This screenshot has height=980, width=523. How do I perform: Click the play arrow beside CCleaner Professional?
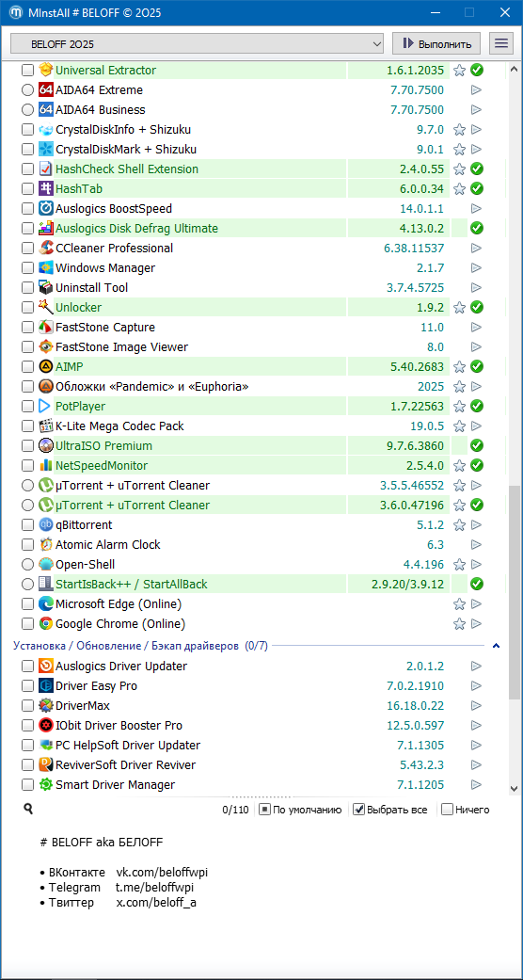pyautogui.click(x=476, y=249)
